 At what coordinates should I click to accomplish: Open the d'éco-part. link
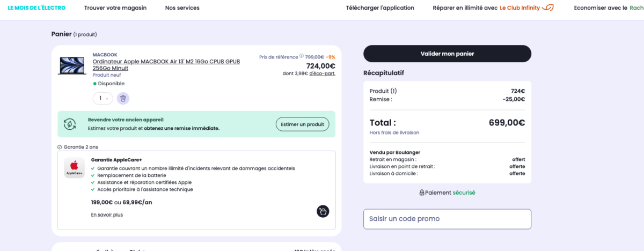(322, 73)
